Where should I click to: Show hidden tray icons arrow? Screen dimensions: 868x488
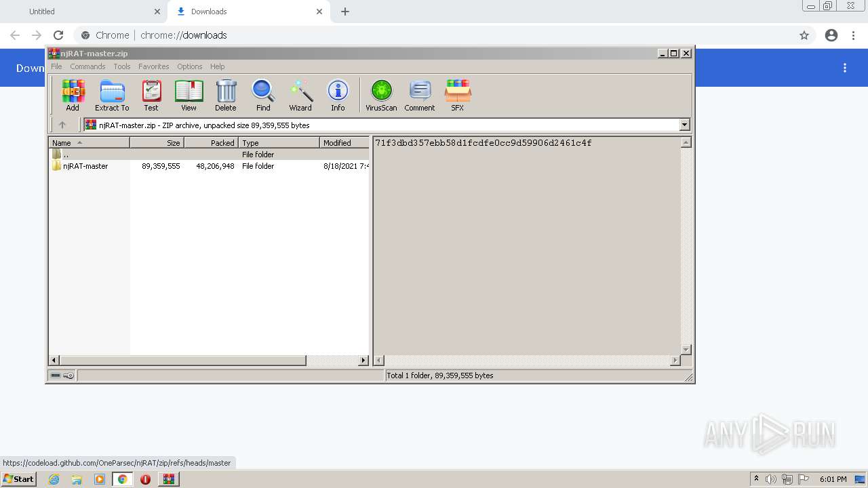[756, 479]
